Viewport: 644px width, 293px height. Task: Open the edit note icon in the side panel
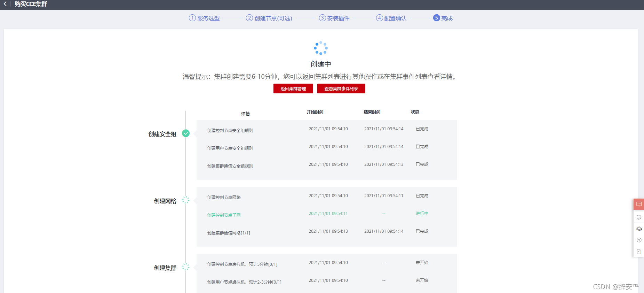coord(639,252)
